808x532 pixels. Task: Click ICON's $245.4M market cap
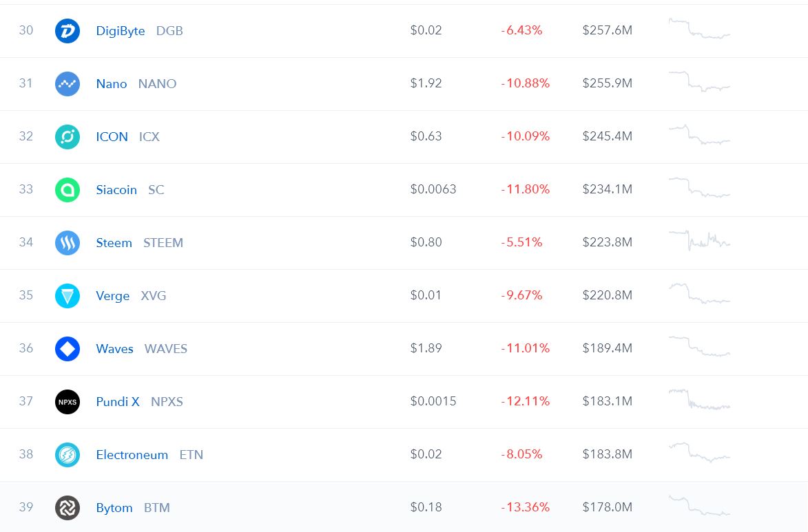click(x=607, y=136)
